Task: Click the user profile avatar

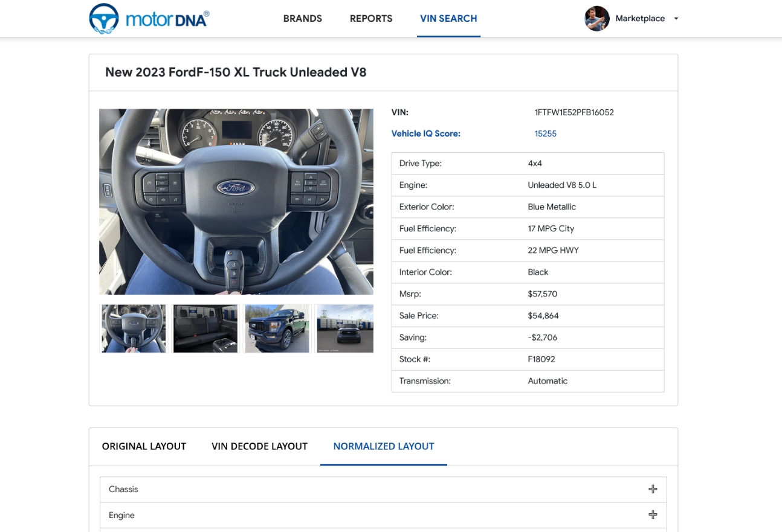Action: [597, 19]
